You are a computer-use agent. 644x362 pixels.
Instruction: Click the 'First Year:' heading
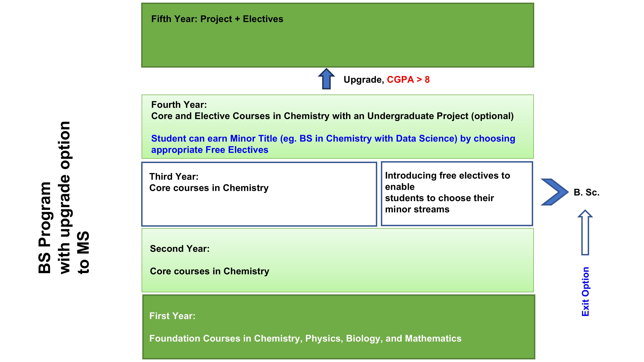(172, 316)
